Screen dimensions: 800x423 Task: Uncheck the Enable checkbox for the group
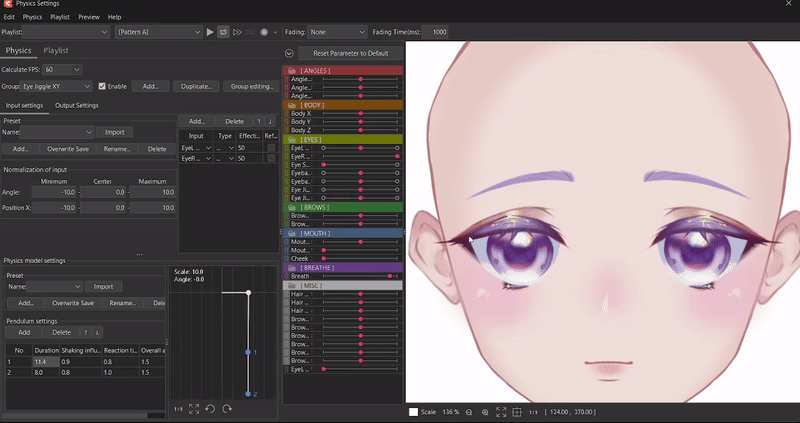pyautogui.click(x=102, y=87)
